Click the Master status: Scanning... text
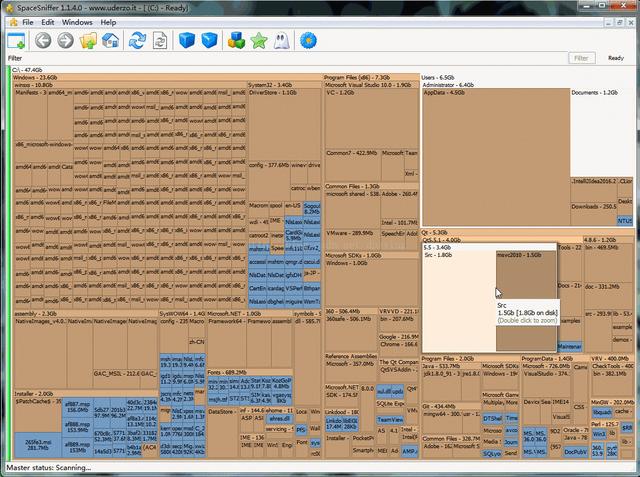This screenshot has height=477, width=640. pos(49,468)
